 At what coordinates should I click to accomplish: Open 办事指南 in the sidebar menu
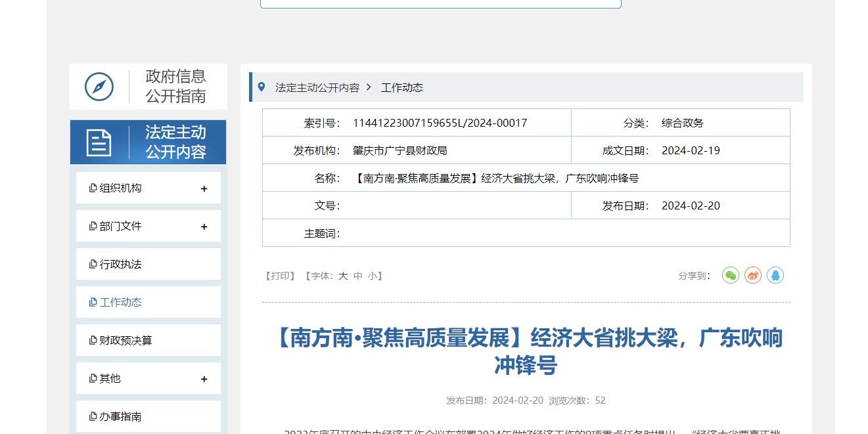[x=120, y=417]
